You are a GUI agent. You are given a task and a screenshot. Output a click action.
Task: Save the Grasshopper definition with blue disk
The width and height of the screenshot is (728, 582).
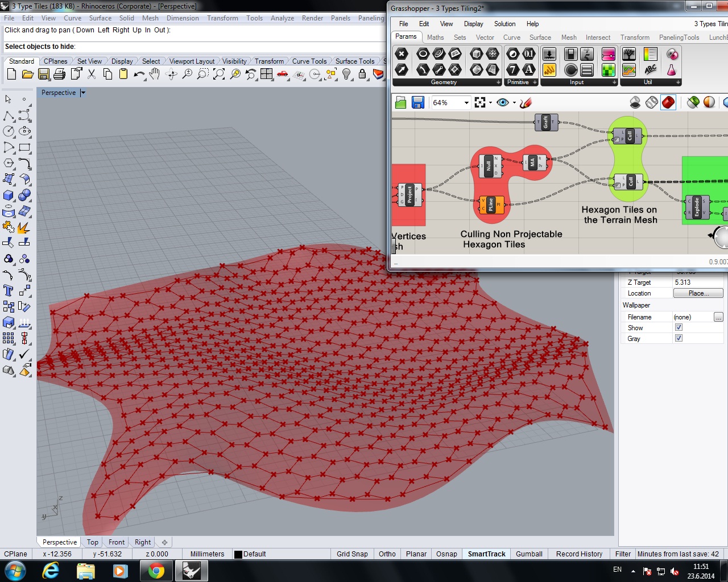tap(418, 102)
